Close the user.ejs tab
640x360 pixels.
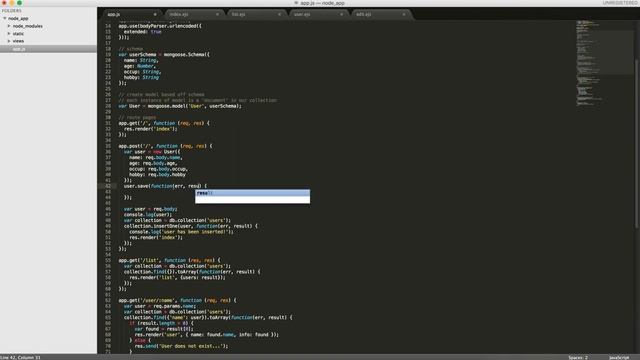tap(341, 14)
